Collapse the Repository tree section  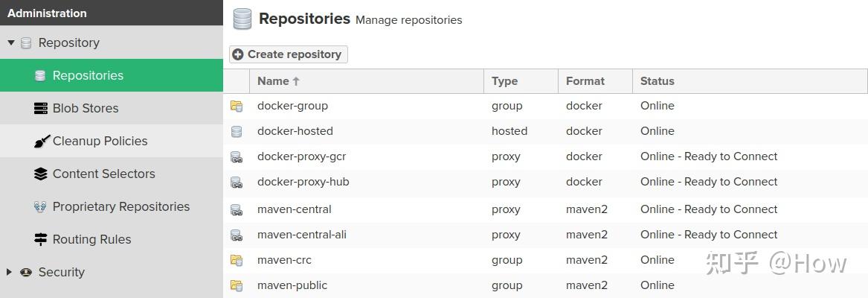pos(10,42)
